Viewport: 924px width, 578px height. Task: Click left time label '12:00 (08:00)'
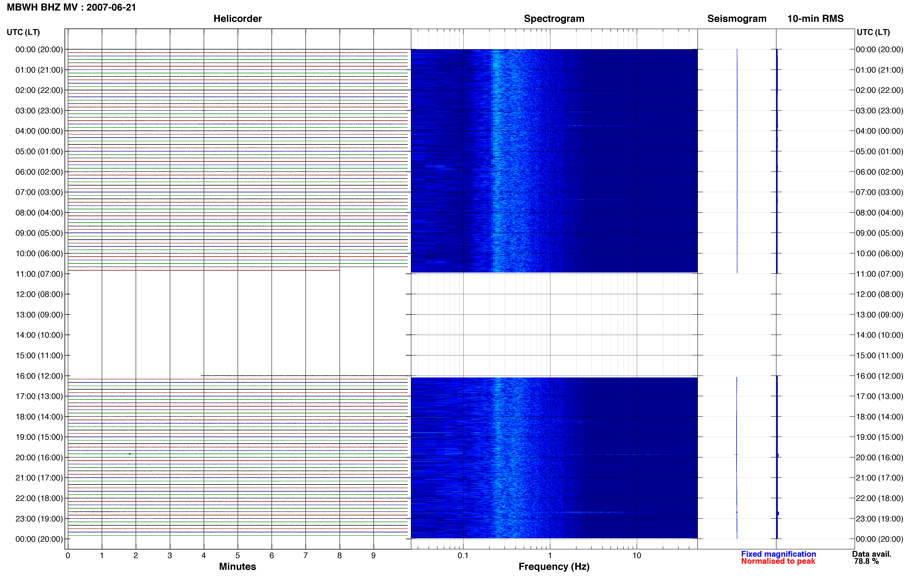pos(39,294)
